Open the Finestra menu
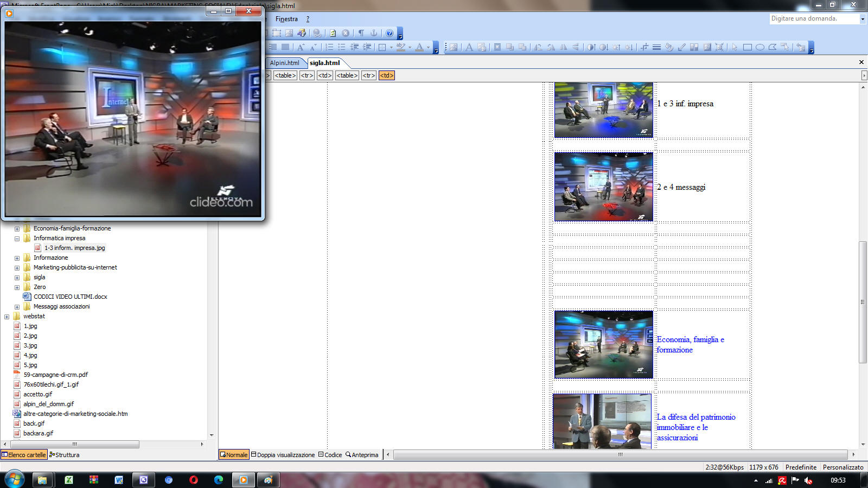Image resolution: width=868 pixels, height=488 pixels. click(286, 19)
